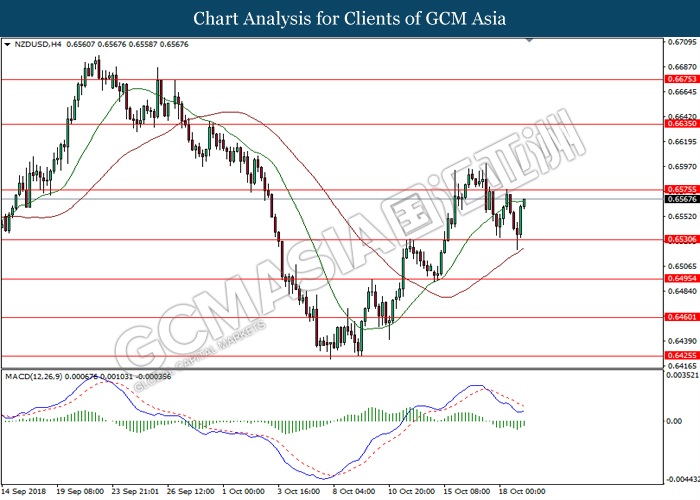Open the NZDUSD,H4 chart menu arrow
The width and height of the screenshot is (700, 500).
point(7,45)
